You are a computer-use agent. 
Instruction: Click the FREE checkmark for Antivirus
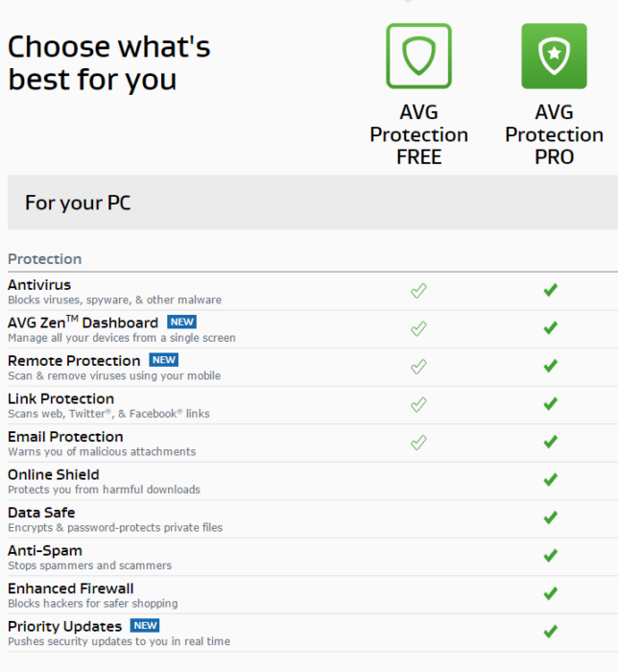(418, 291)
